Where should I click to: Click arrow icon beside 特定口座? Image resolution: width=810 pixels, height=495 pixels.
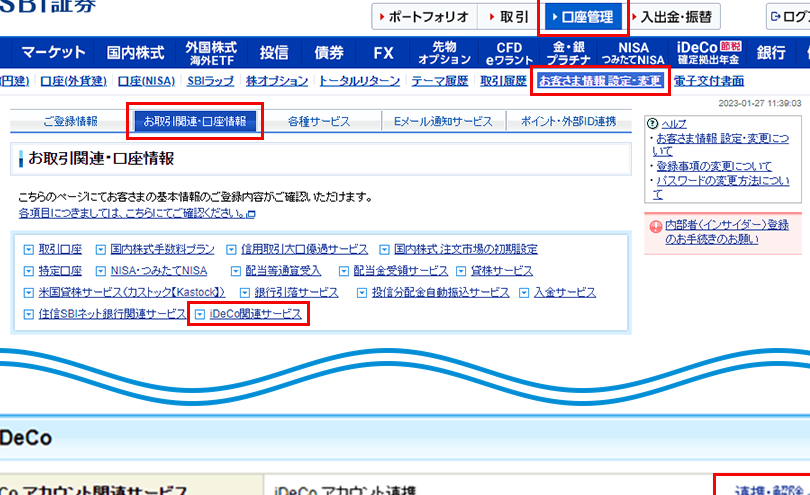click(x=28, y=271)
